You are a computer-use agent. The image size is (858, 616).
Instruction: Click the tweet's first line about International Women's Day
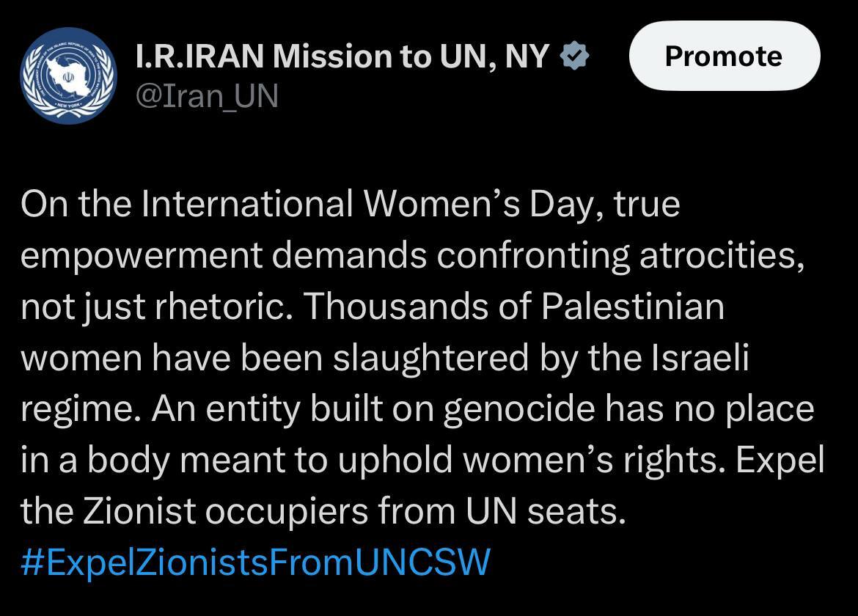coord(351,203)
